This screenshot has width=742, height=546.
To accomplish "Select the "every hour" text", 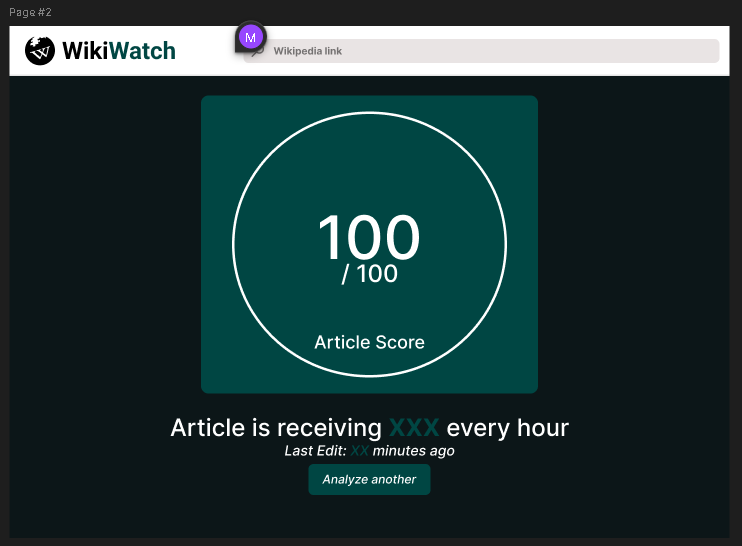I will (507, 428).
